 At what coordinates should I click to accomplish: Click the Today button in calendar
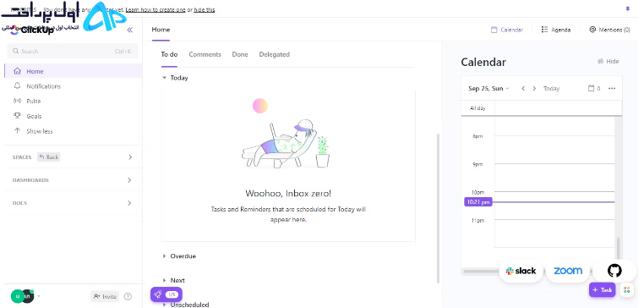coord(551,88)
